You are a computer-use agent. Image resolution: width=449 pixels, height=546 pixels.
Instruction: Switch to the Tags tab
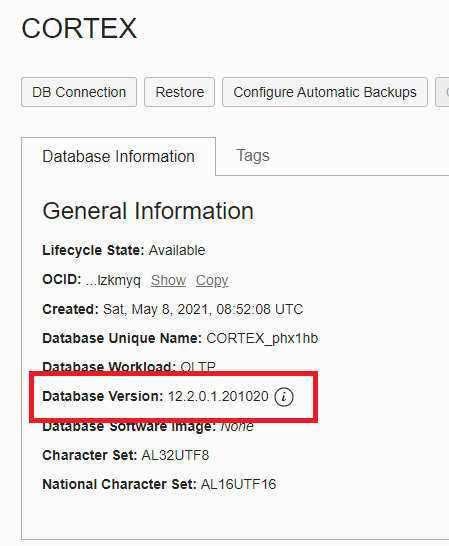pos(253,156)
